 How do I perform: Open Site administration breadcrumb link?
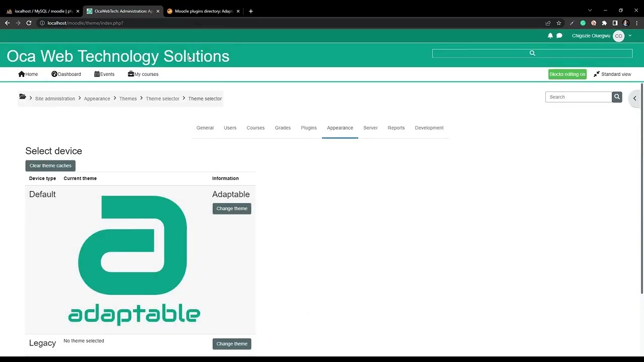click(x=55, y=99)
